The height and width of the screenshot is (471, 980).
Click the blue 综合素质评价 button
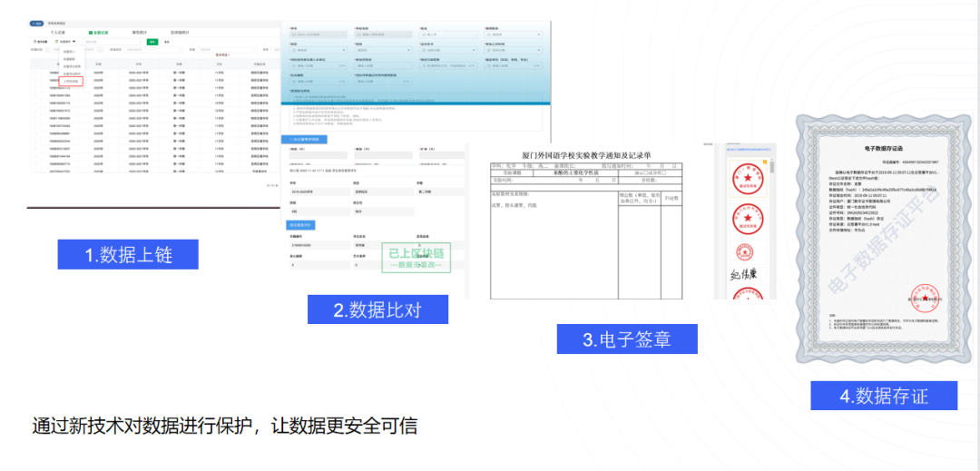point(300,224)
